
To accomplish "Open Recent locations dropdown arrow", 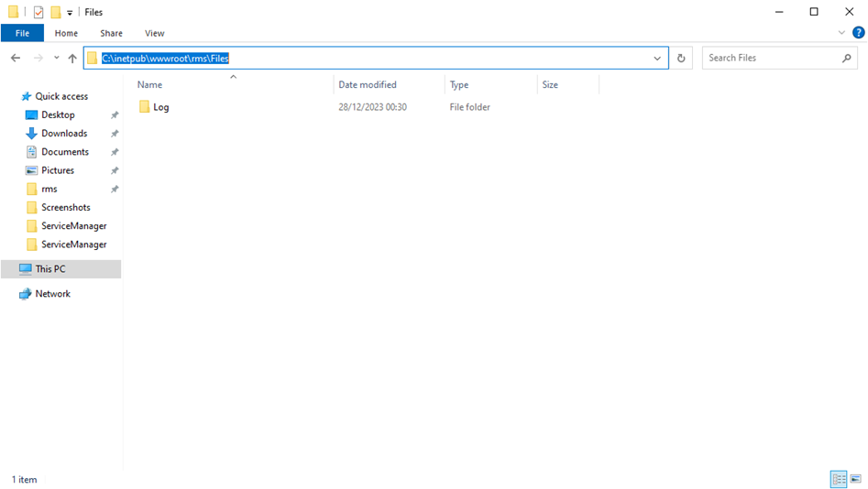I will click(57, 58).
